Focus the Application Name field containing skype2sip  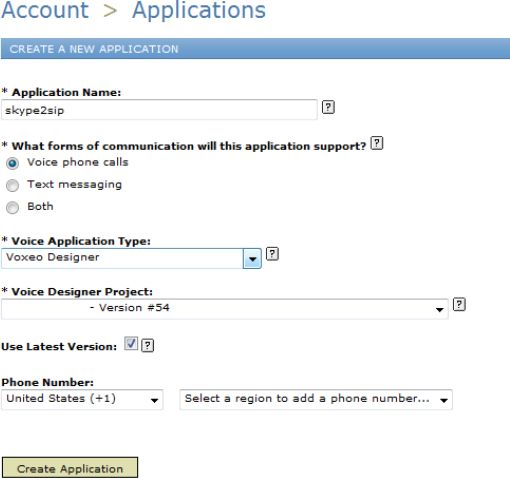pos(159,110)
